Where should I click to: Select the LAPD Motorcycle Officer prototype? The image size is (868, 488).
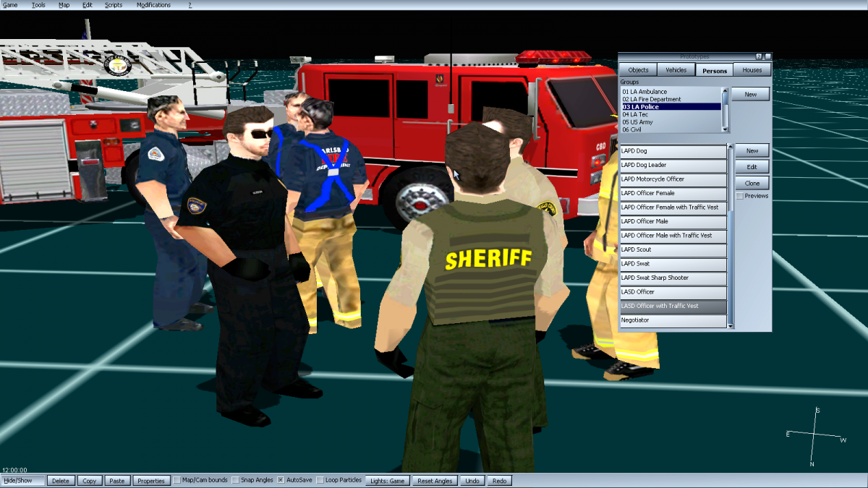tap(673, 179)
